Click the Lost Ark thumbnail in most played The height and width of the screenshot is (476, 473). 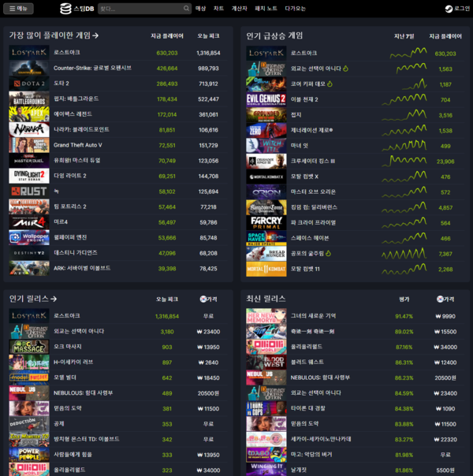tap(29, 53)
